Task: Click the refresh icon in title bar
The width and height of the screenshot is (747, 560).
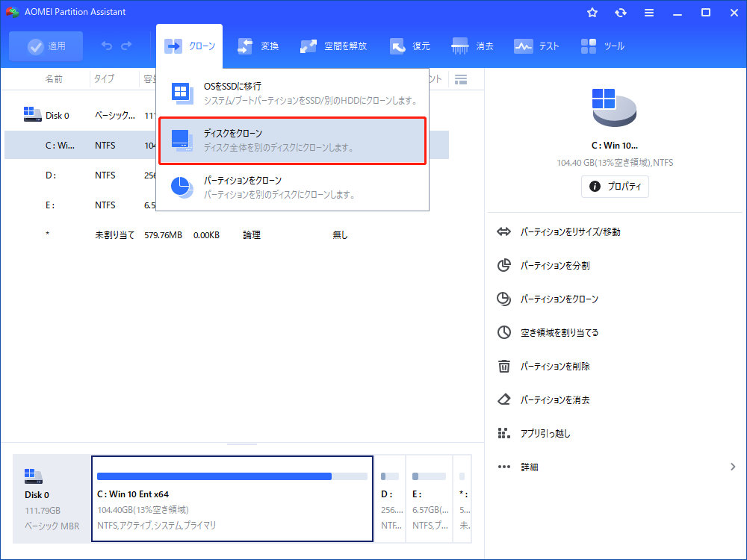Action: (x=620, y=13)
